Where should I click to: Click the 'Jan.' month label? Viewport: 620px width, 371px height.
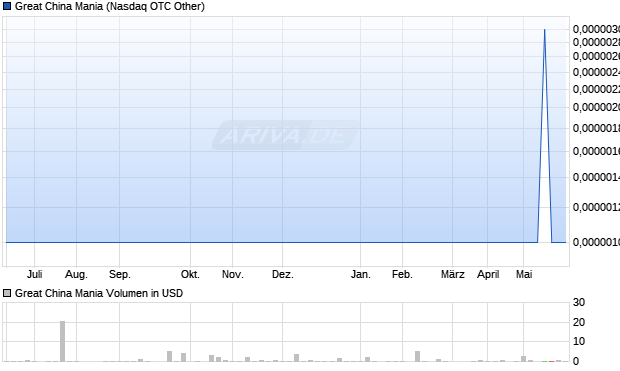pos(361,274)
